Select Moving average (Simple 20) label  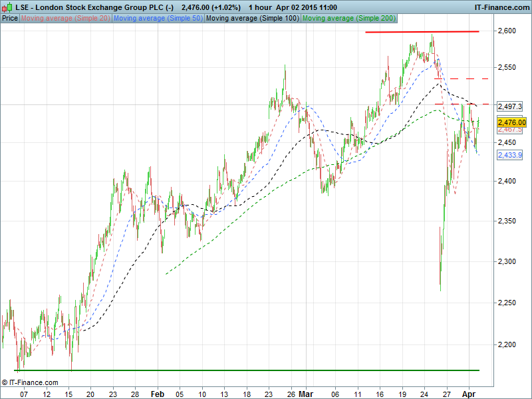click(x=66, y=18)
